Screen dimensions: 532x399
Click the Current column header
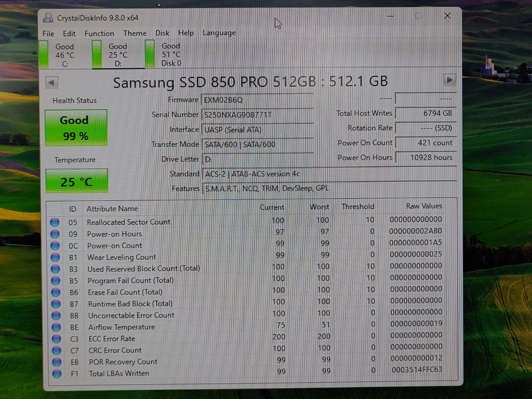(272, 207)
